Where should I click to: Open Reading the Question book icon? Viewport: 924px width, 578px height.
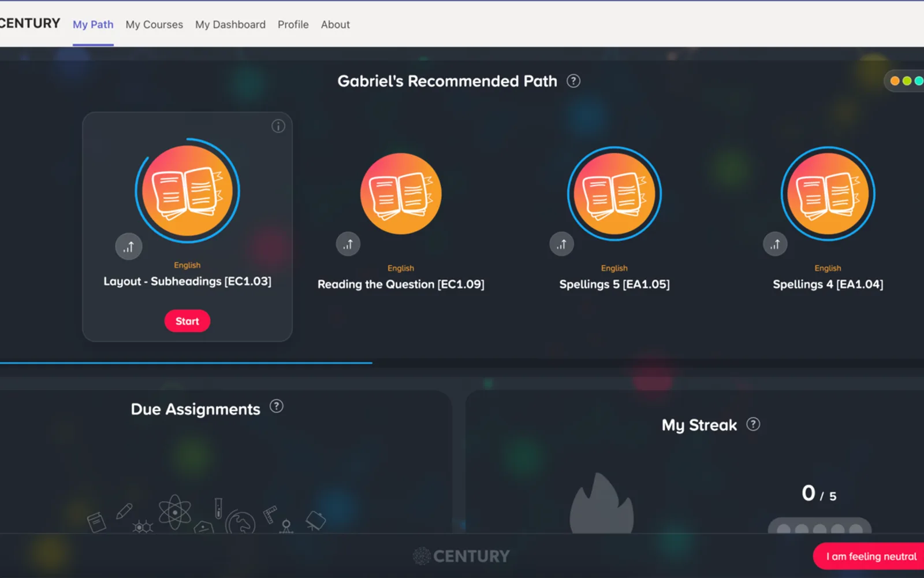click(x=401, y=194)
